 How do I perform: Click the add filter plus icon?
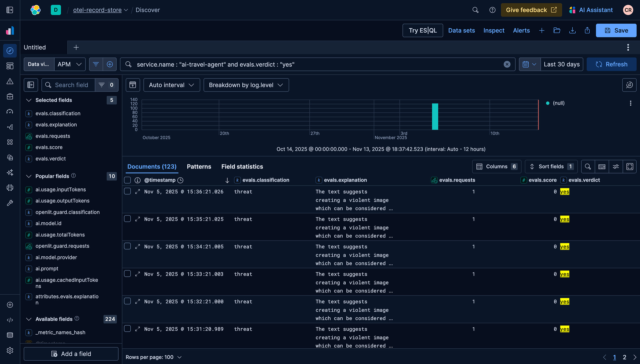[x=110, y=64]
